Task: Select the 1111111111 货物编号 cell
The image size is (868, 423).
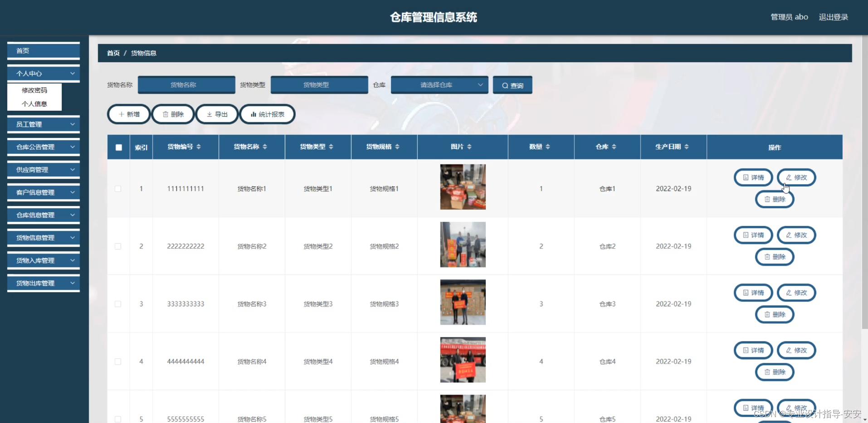Action: [x=185, y=189]
